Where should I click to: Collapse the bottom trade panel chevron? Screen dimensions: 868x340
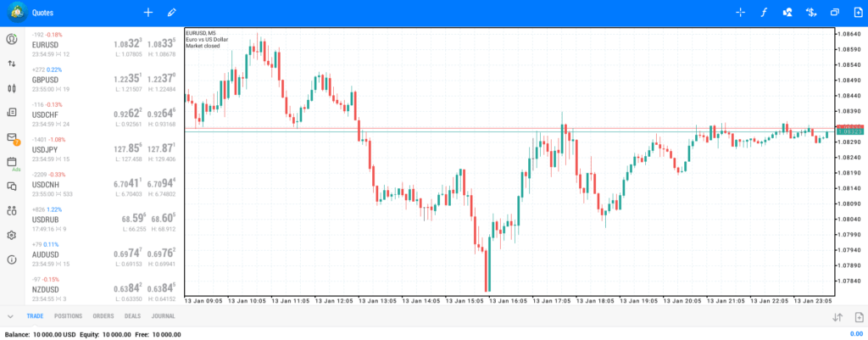(x=10, y=317)
